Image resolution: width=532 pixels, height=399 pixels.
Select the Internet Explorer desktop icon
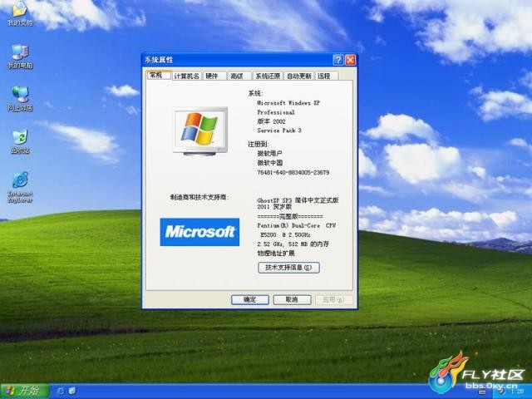coord(20,187)
